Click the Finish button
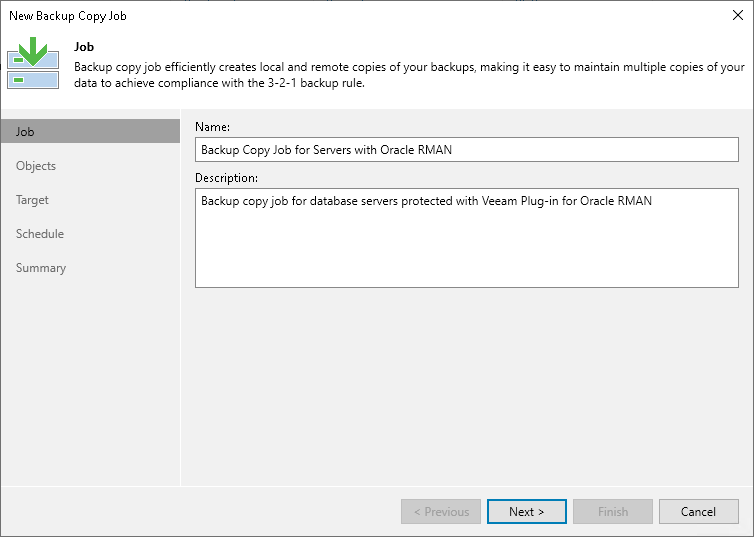Image resolution: width=754 pixels, height=537 pixels. pyautogui.click(x=612, y=512)
